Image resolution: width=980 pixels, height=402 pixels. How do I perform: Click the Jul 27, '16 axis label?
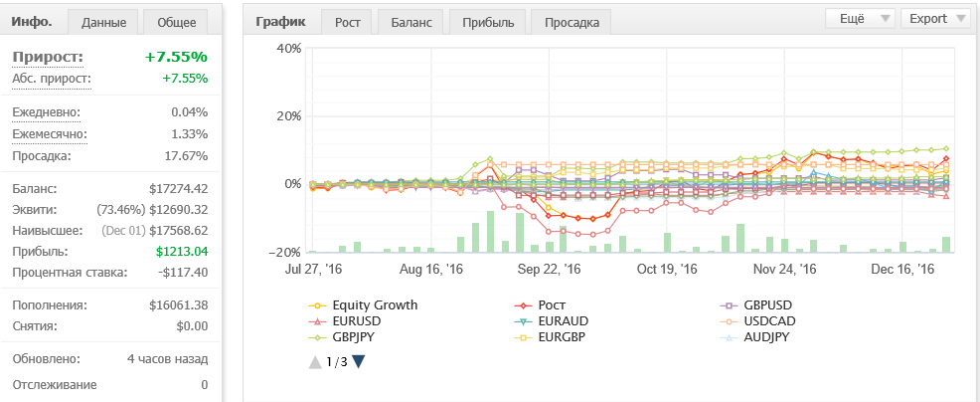[312, 270]
